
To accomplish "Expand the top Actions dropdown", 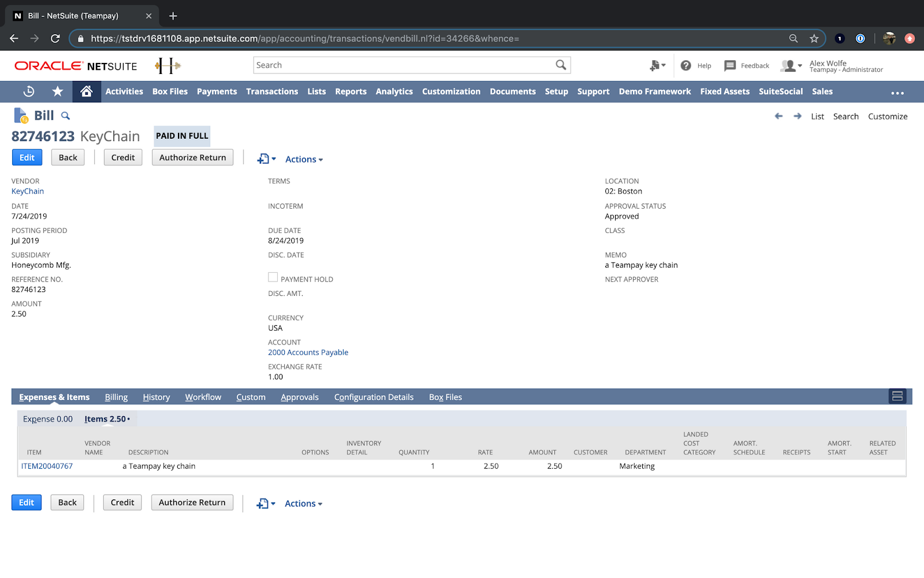I will 304,159.
